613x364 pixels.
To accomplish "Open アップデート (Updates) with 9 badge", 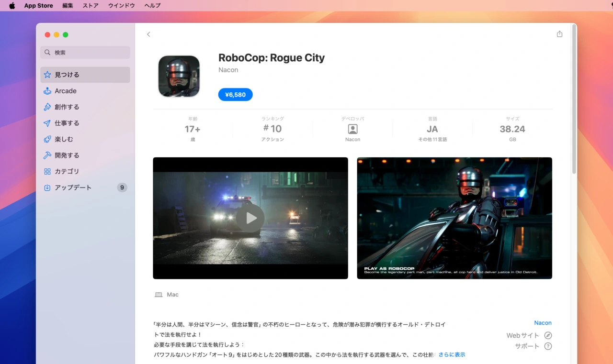I will tap(73, 188).
